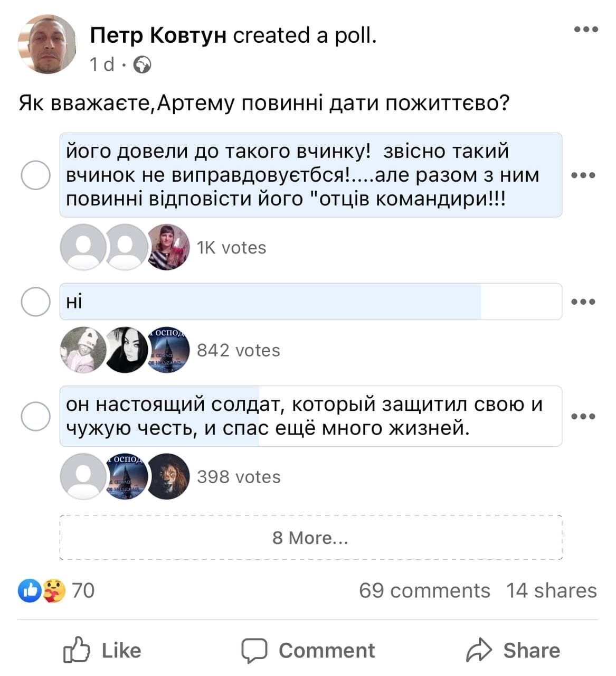Open post options three-dot menu
The height and width of the screenshot is (676, 616).
[x=586, y=30]
